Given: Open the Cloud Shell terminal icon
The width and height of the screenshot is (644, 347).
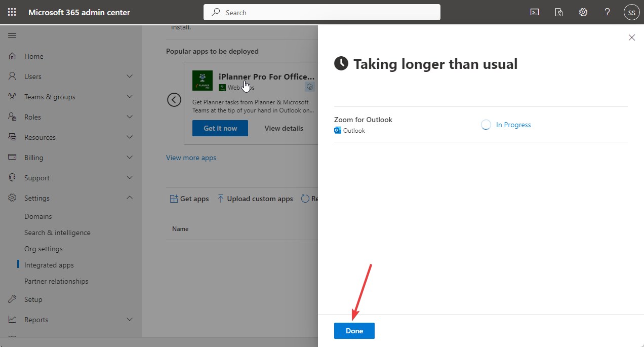Looking at the screenshot, I should pos(534,12).
